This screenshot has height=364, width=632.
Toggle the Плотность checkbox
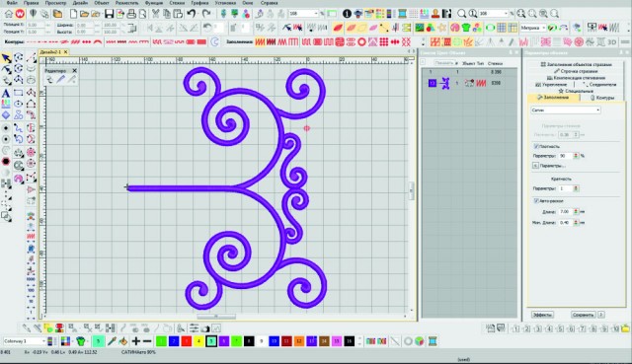pyautogui.click(x=536, y=146)
